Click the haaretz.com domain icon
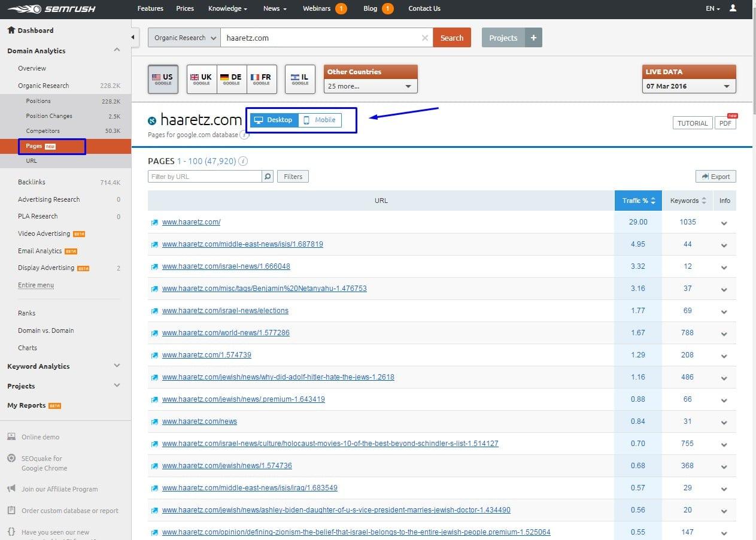The width and height of the screenshot is (756, 540). click(x=152, y=121)
